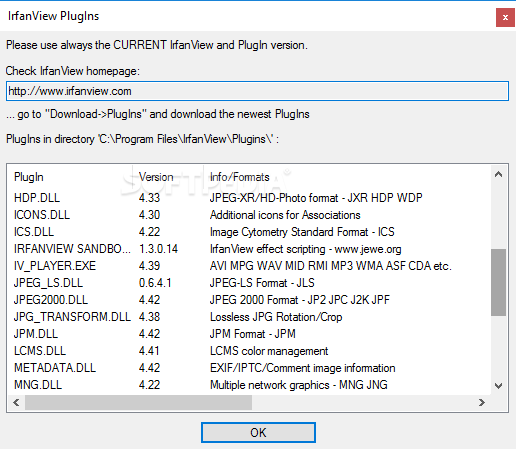Click 'AVI MPG WAV MID' formats description
The image size is (516, 449).
click(x=331, y=266)
